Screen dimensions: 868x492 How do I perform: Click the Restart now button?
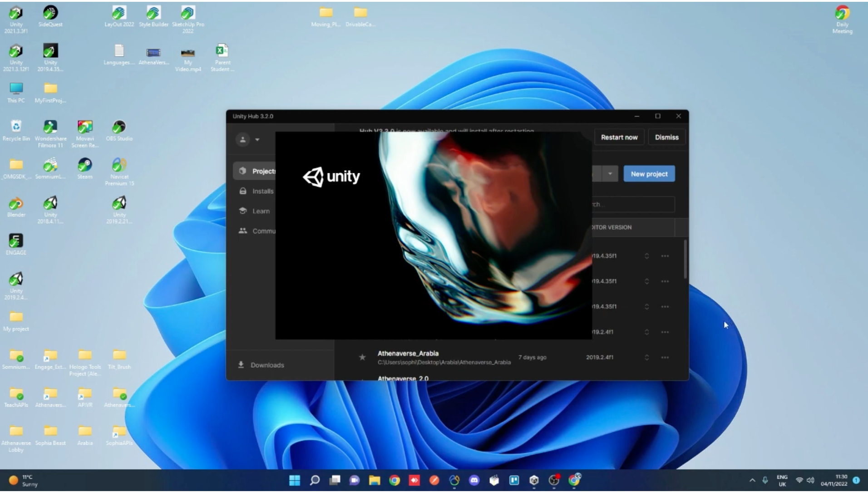tap(619, 137)
